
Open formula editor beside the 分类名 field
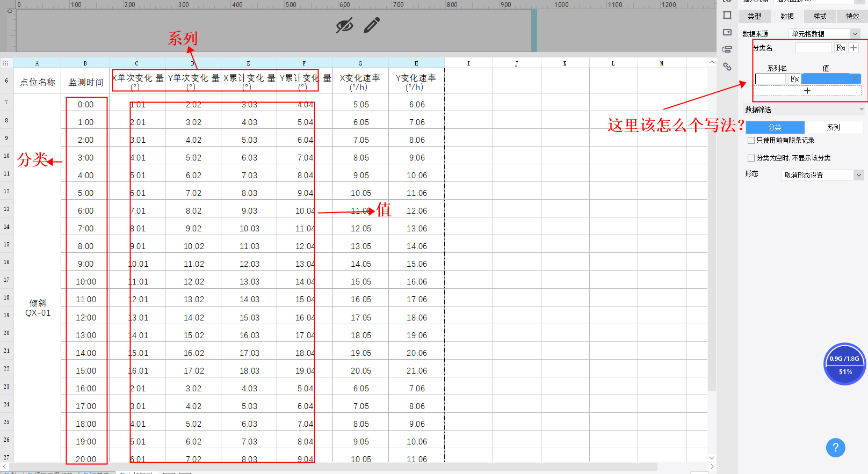[x=841, y=48]
